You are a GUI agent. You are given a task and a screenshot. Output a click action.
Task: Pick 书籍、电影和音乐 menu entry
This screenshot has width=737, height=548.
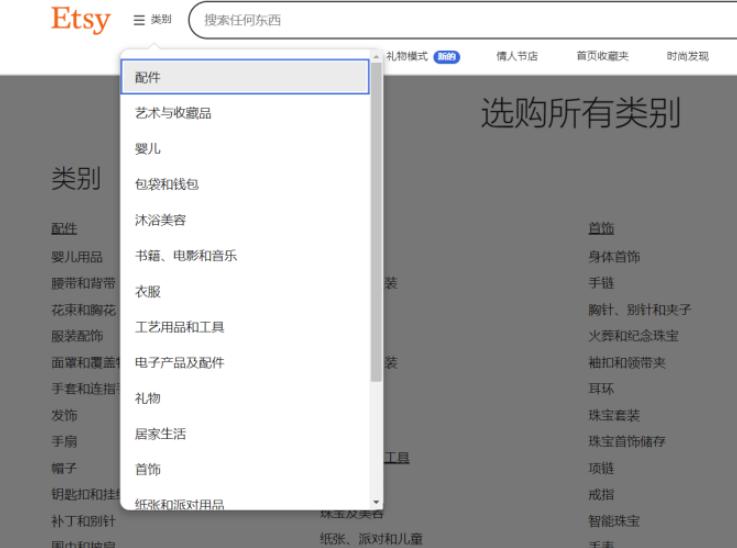(245, 256)
